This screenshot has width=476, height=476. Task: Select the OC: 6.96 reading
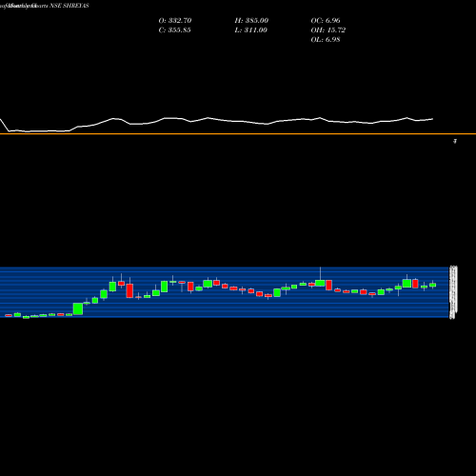point(326,21)
